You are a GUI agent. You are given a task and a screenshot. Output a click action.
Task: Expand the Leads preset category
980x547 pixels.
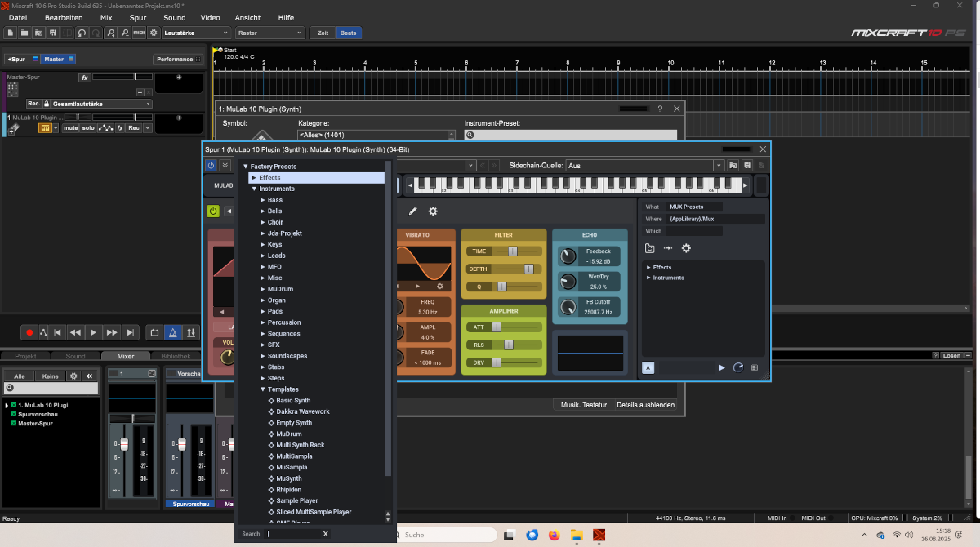click(x=262, y=256)
